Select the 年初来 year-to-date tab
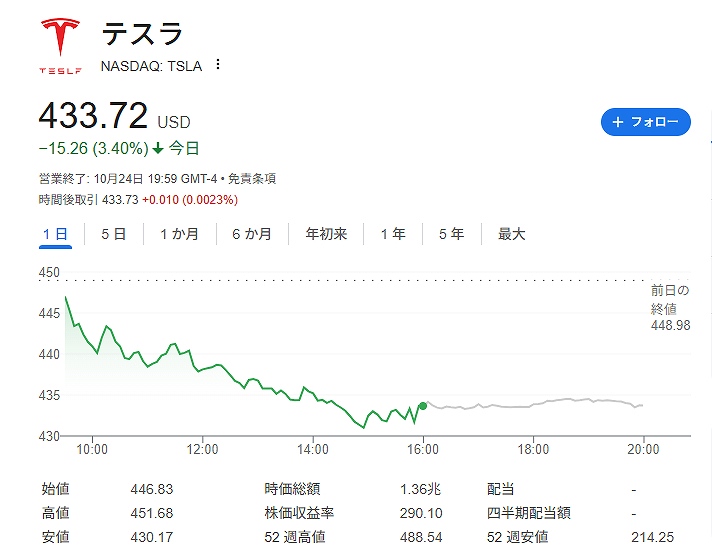This screenshot has height=560, width=712. [326, 234]
